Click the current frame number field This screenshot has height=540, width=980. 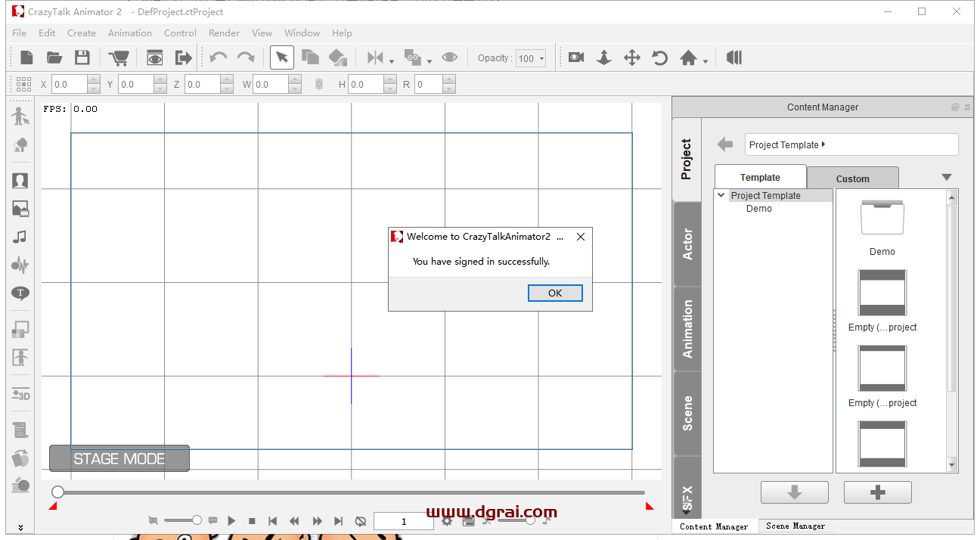(404, 521)
